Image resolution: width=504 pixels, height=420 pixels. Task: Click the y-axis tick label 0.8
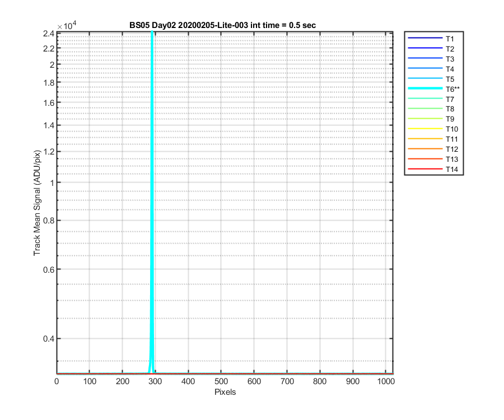point(49,221)
